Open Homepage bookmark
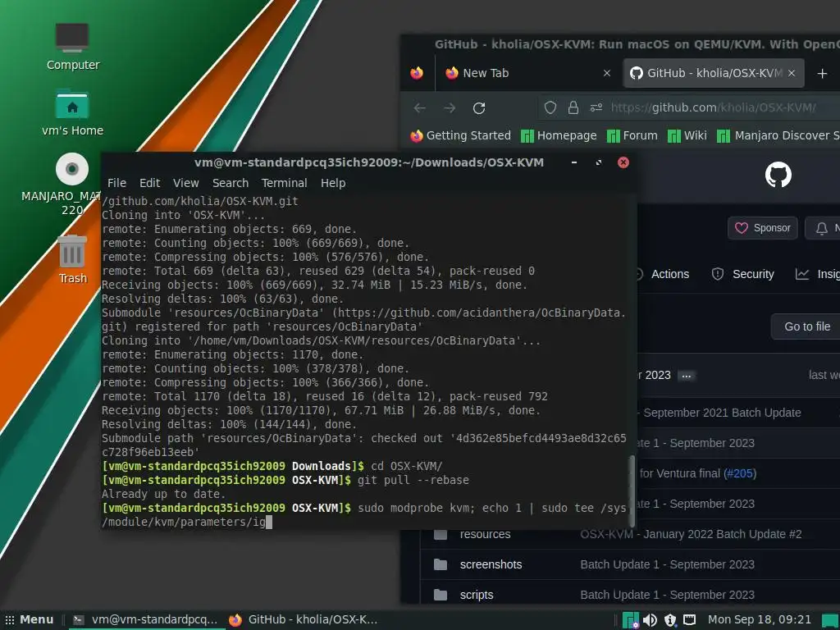Image resolution: width=840 pixels, height=630 pixels. pos(559,135)
